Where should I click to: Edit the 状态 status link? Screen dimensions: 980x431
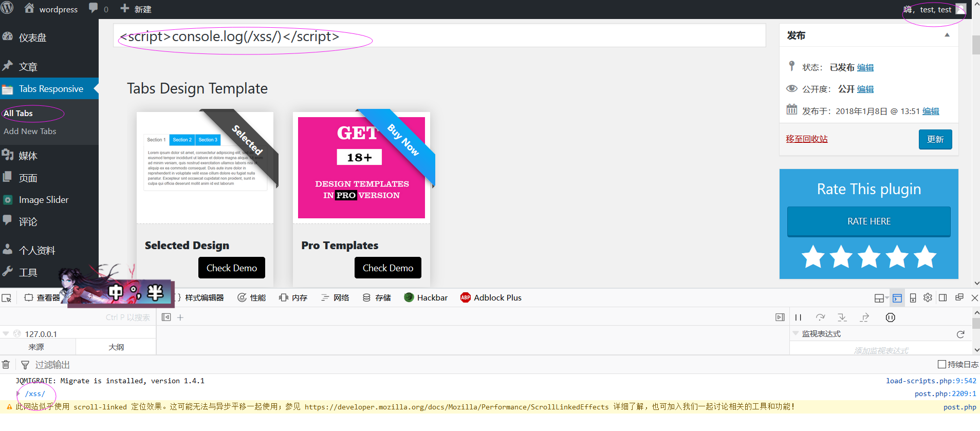(865, 67)
